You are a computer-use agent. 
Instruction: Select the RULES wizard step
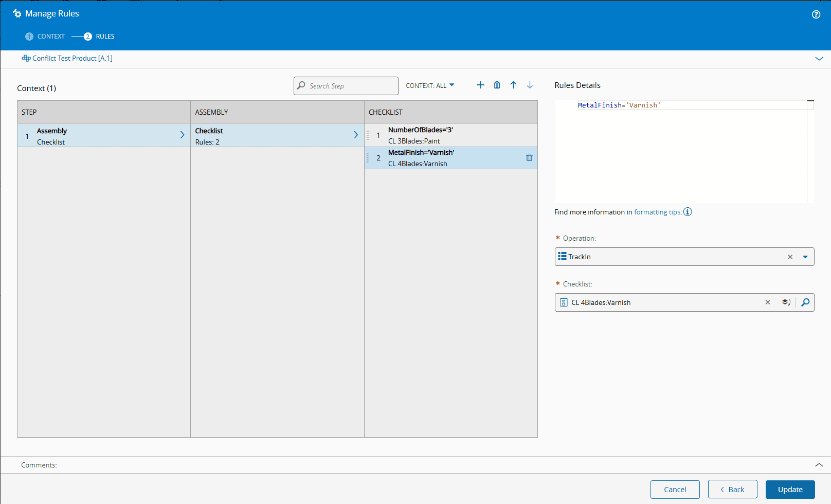click(x=99, y=36)
